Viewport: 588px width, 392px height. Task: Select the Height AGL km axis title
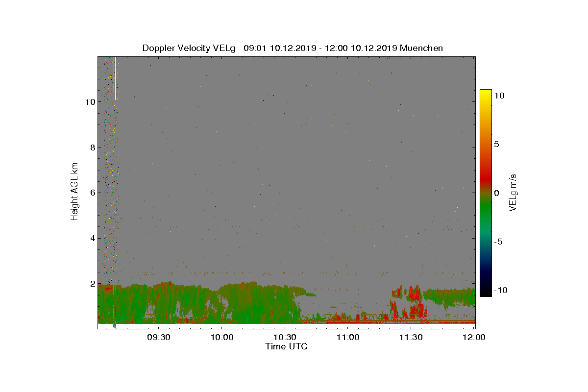(74, 192)
